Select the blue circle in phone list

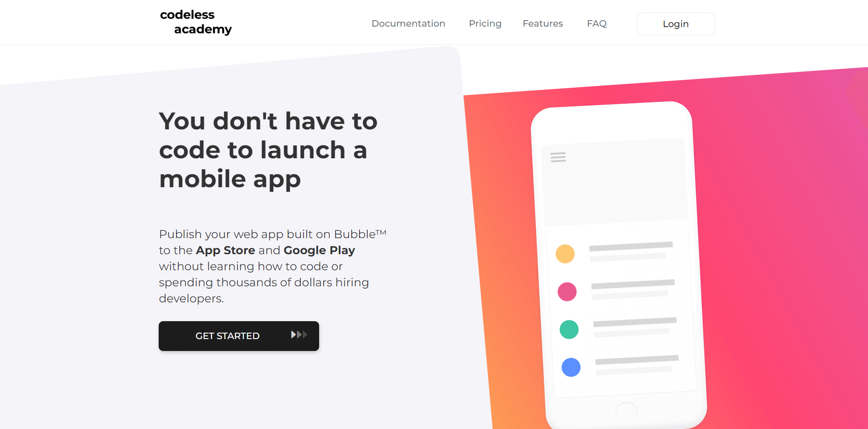click(x=571, y=368)
